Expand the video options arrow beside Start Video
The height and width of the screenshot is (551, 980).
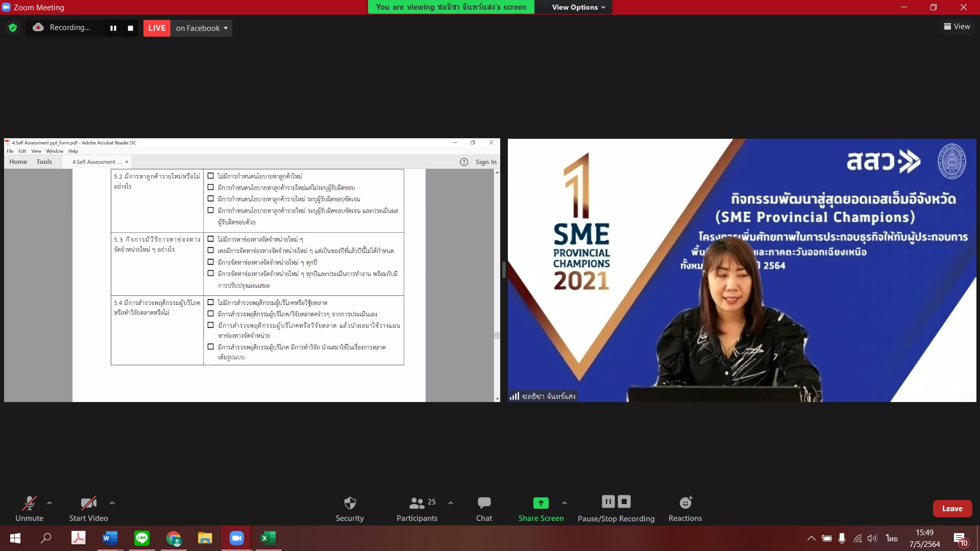[x=112, y=503]
